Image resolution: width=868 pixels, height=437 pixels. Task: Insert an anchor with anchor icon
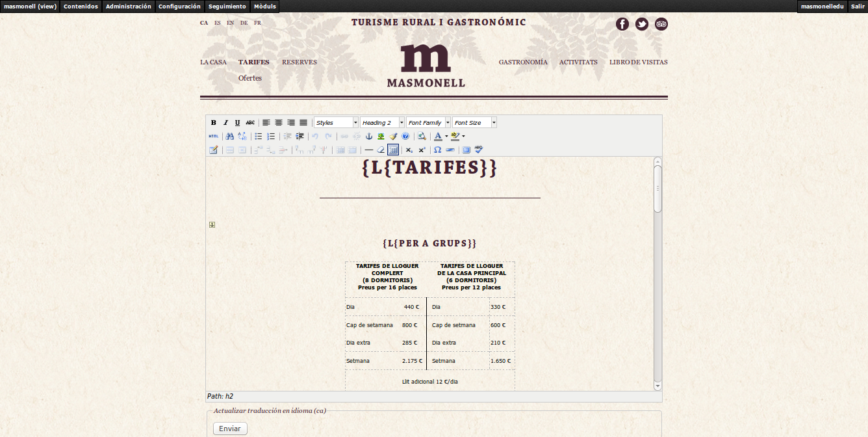(369, 137)
